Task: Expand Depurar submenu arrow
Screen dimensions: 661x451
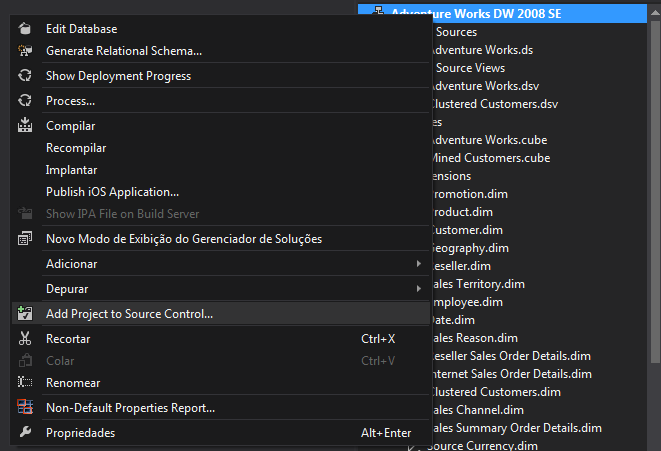Action: tap(419, 288)
